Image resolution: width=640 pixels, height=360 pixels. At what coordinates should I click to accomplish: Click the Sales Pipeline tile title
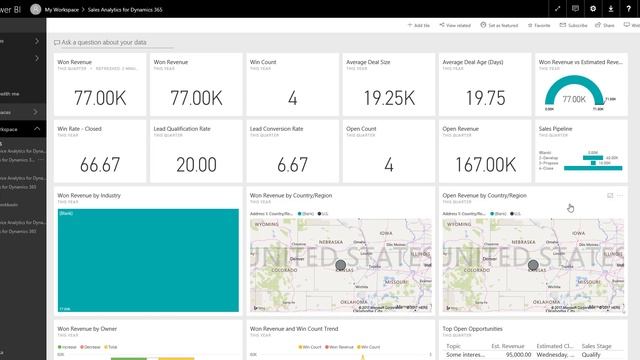coord(555,129)
